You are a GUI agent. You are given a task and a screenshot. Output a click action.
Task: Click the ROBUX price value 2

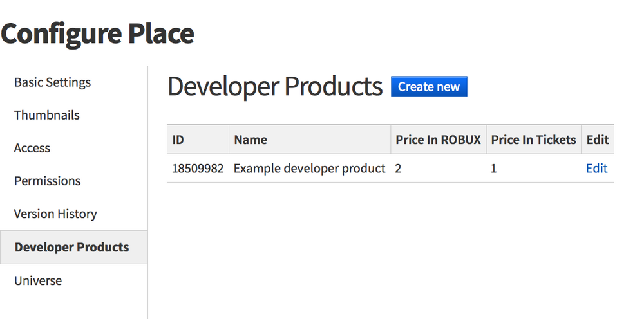[398, 169]
